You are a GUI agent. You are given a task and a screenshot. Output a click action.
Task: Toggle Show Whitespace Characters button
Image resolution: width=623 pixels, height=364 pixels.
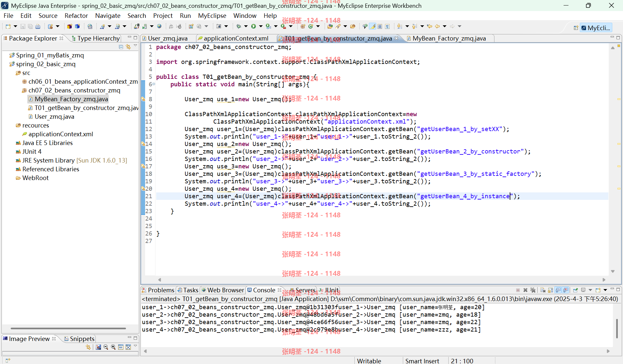pyautogui.click(x=387, y=26)
